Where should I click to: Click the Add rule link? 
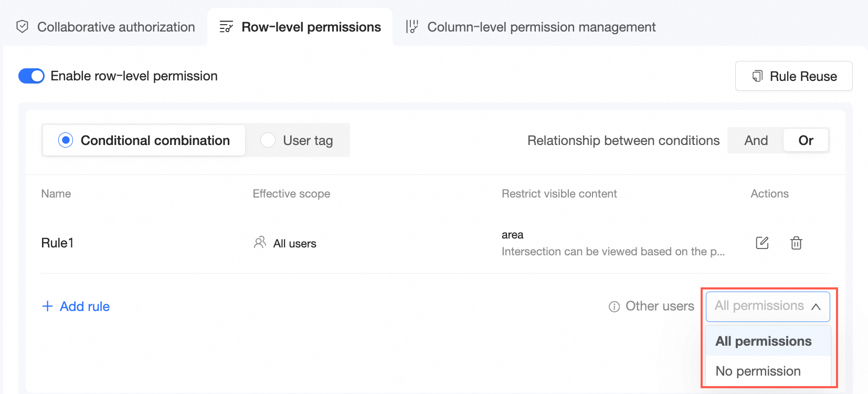tap(84, 306)
